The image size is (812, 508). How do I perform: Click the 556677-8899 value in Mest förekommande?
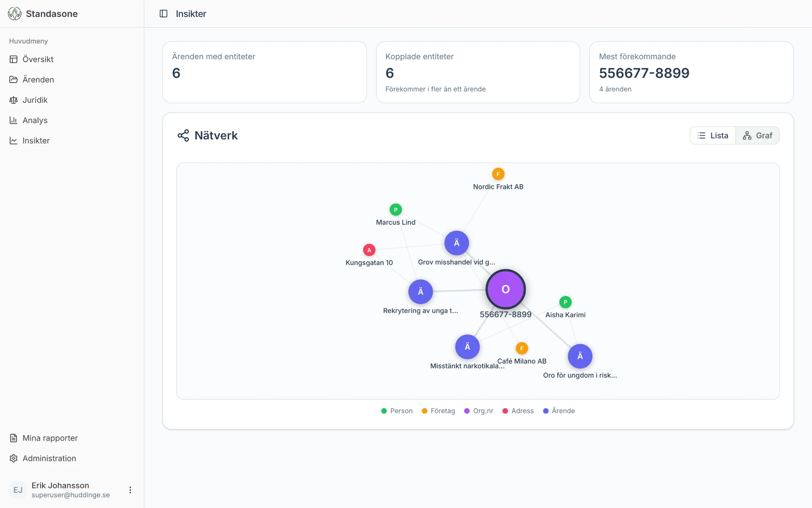(x=644, y=73)
